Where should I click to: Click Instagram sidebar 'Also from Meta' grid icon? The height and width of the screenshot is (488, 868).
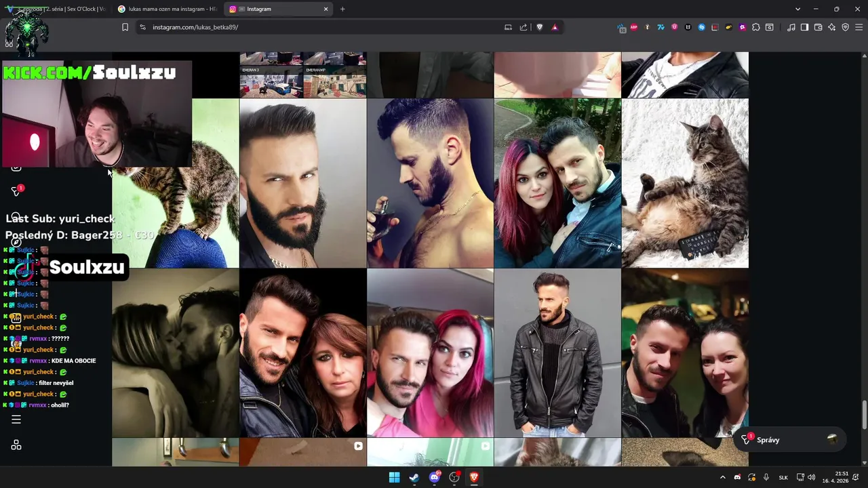pos(16,445)
